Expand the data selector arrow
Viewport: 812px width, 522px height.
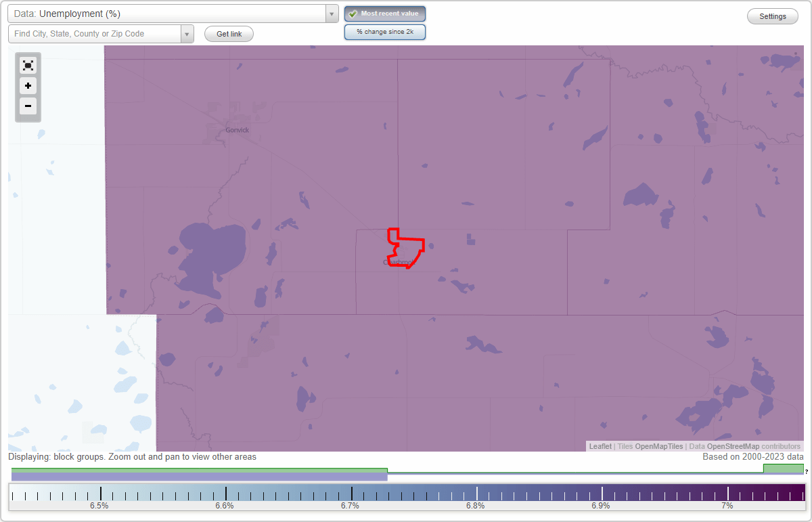pos(332,14)
